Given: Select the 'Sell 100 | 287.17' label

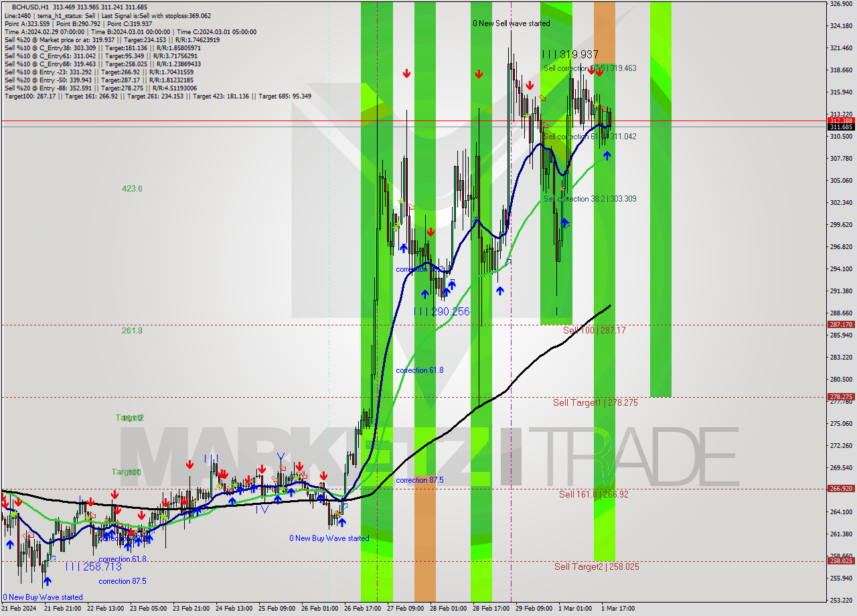Looking at the screenshot, I should point(594,330).
